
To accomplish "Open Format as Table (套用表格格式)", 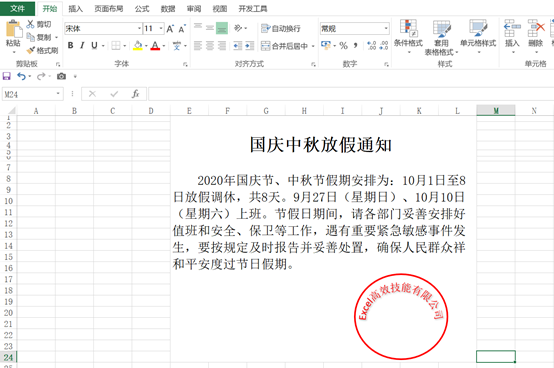I will pos(441,37).
